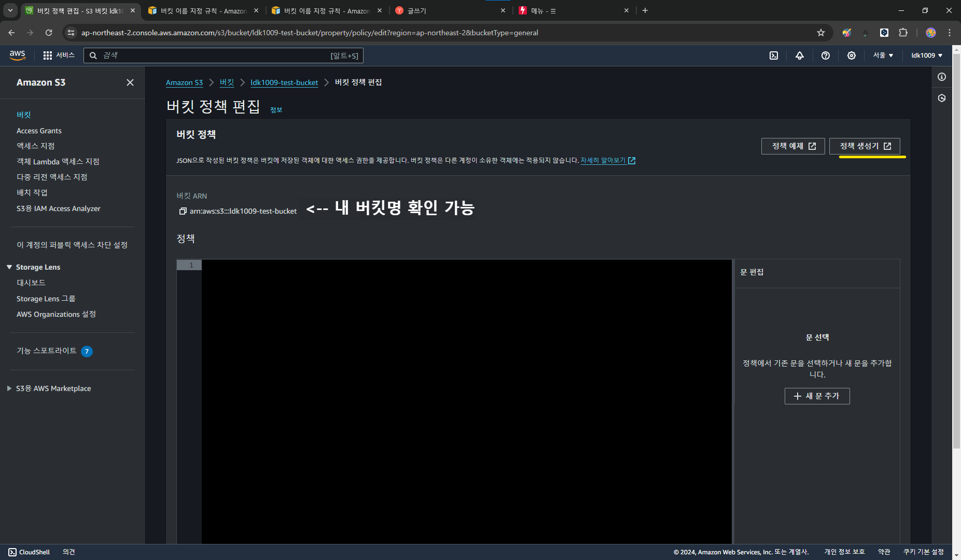Click 약관 in the footer

884,552
